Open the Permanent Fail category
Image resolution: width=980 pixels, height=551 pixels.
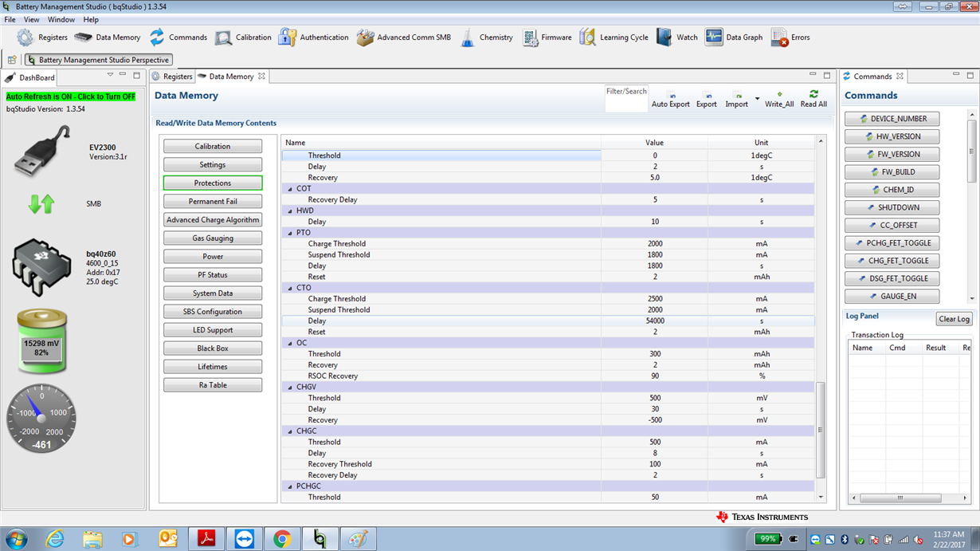pyautogui.click(x=213, y=202)
